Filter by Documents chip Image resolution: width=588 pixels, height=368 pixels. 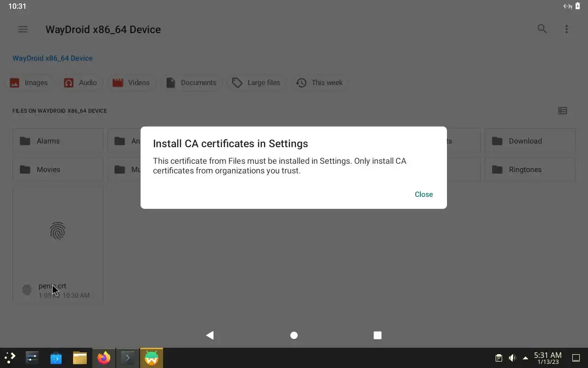191,83
